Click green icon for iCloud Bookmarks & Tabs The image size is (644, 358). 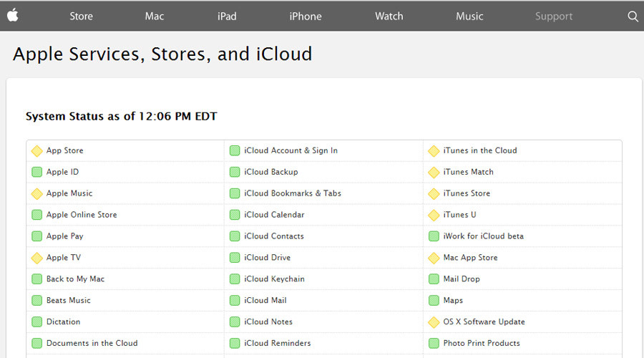[235, 193]
